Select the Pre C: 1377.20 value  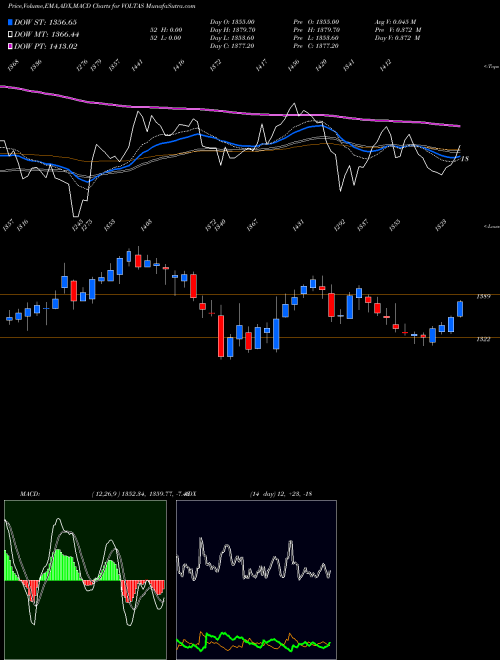317,46
